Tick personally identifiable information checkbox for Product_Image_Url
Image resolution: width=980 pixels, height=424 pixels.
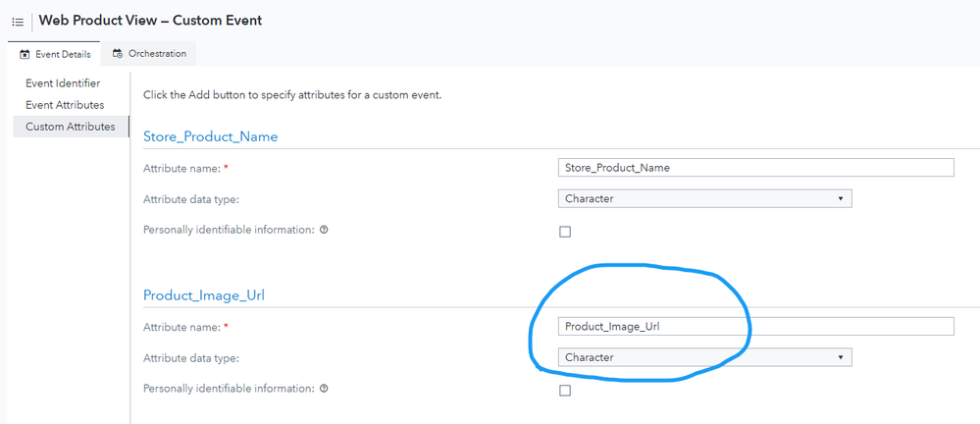[565, 391]
